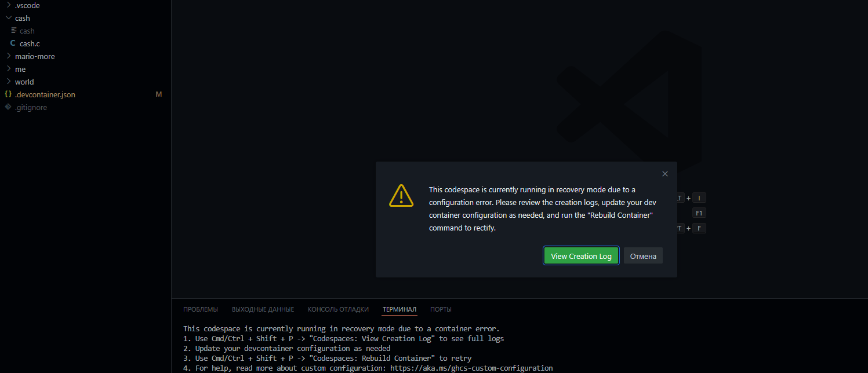Switch to the ПРОБЛЕМЫ tab
Viewport: 868px width, 373px height.
pos(201,309)
